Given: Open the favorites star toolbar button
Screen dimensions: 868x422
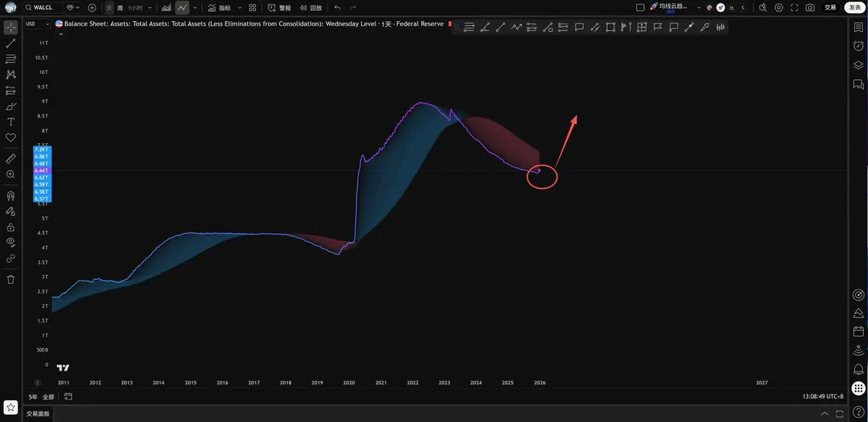Looking at the screenshot, I should [x=11, y=407].
